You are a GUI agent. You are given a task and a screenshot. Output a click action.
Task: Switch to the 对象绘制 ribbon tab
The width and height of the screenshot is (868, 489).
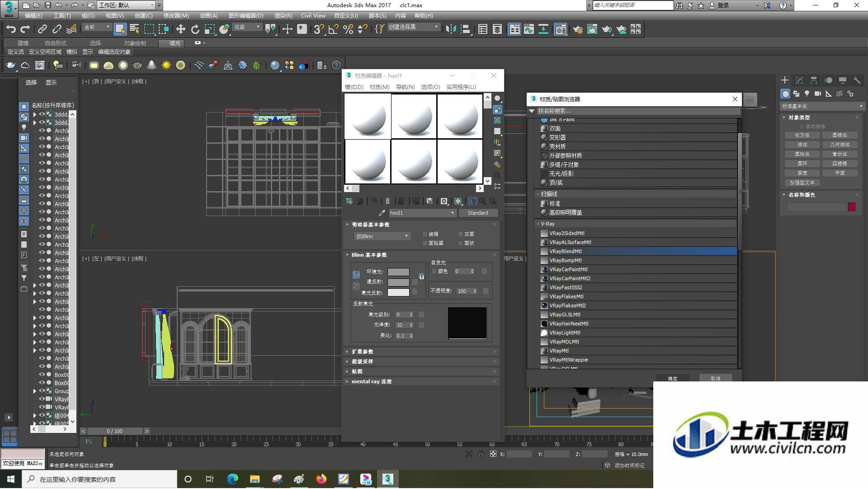pyautogui.click(x=135, y=43)
